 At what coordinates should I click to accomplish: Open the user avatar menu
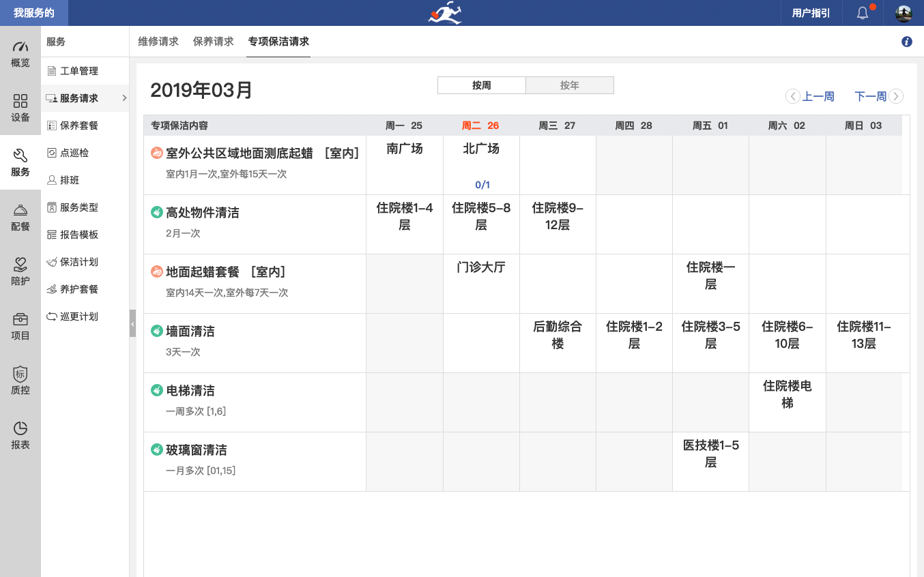tap(904, 13)
